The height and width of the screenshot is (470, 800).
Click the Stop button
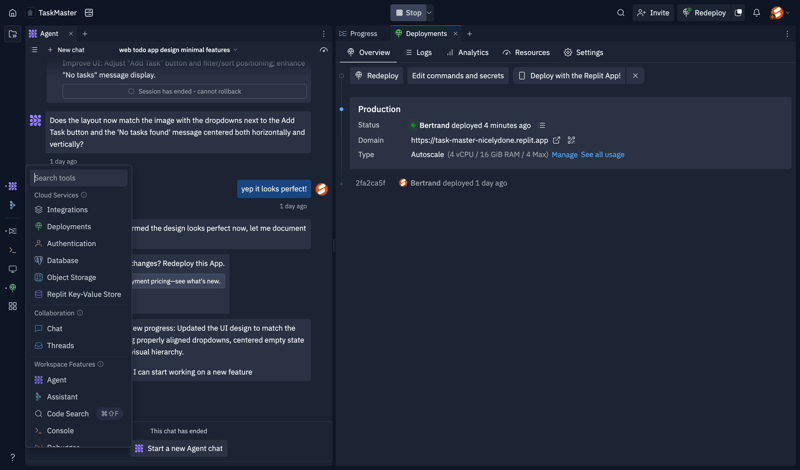(408, 13)
